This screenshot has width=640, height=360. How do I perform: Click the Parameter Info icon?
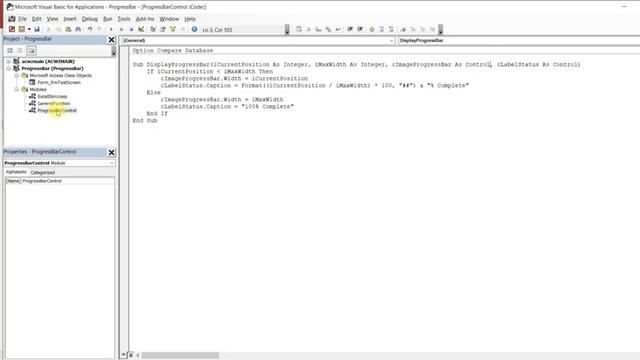pyautogui.click(x=328, y=29)
